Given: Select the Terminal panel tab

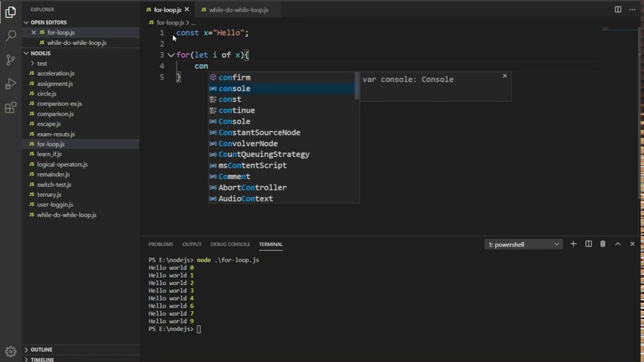Looking at the screenshot, I should pyautogui.click(x=271, y=244).
